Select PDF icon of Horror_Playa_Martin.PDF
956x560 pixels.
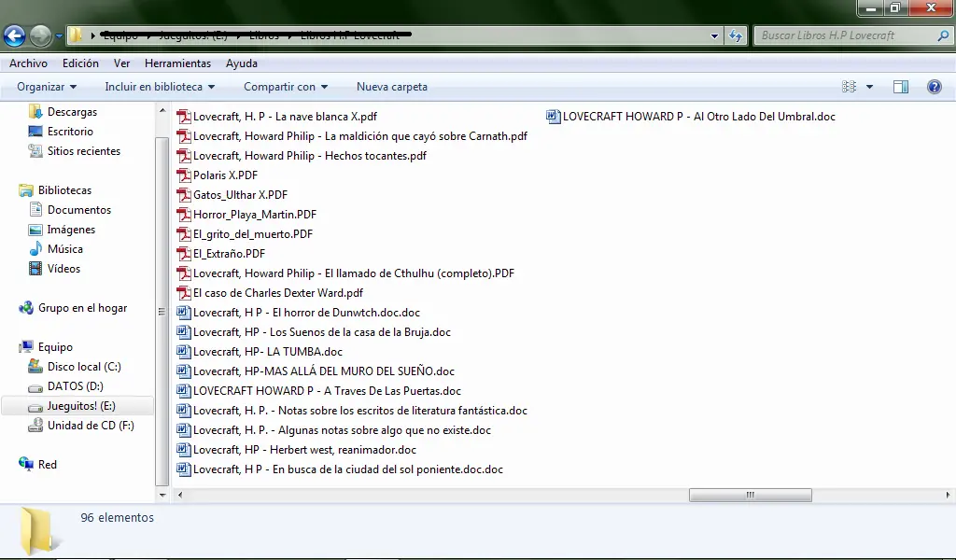pos(184,215)
